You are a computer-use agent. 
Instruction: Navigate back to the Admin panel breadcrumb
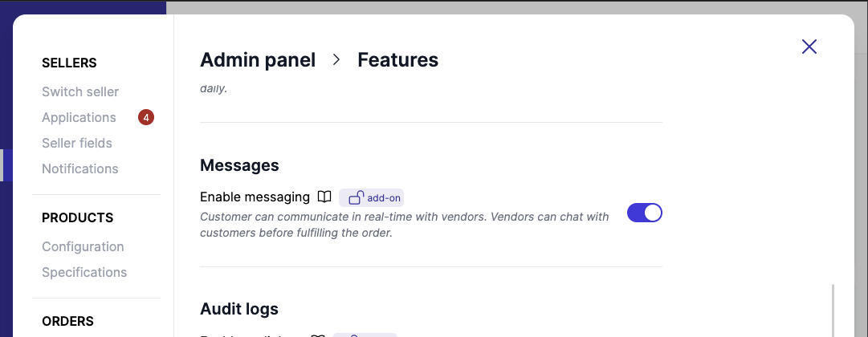258,59
